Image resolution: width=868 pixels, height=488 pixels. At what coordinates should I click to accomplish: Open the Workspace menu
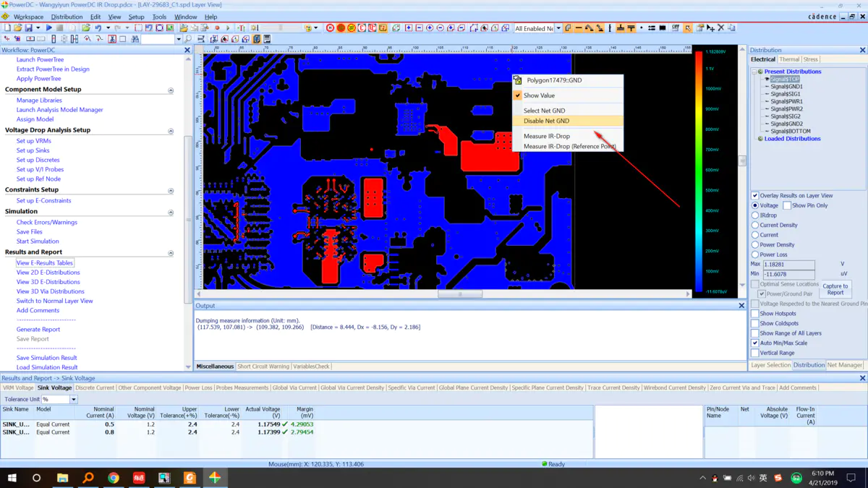click(28, 17)
